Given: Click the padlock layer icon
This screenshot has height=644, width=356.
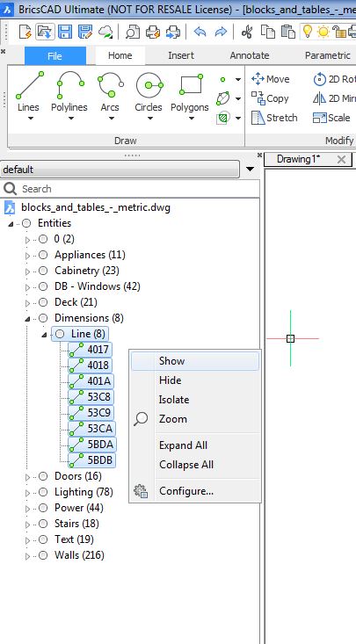Looking at the screenshot, I should point(338,32).
